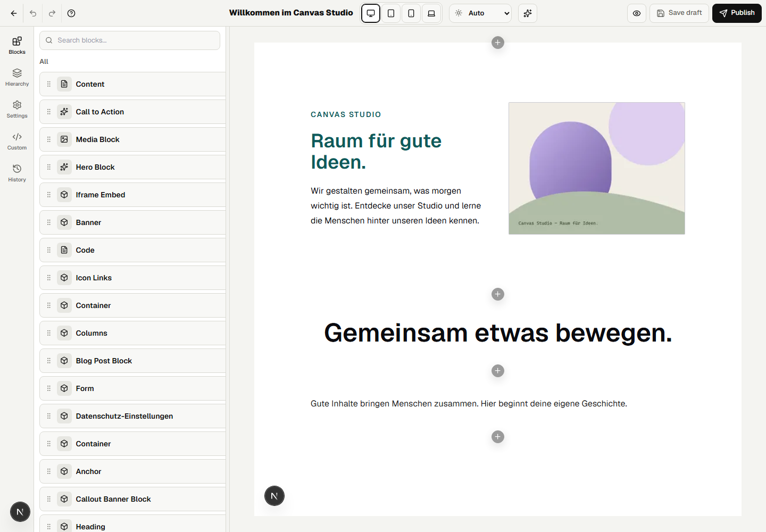Add block below Gemeinsam etwas bewegen heading
766x532 pixels.
498,371
